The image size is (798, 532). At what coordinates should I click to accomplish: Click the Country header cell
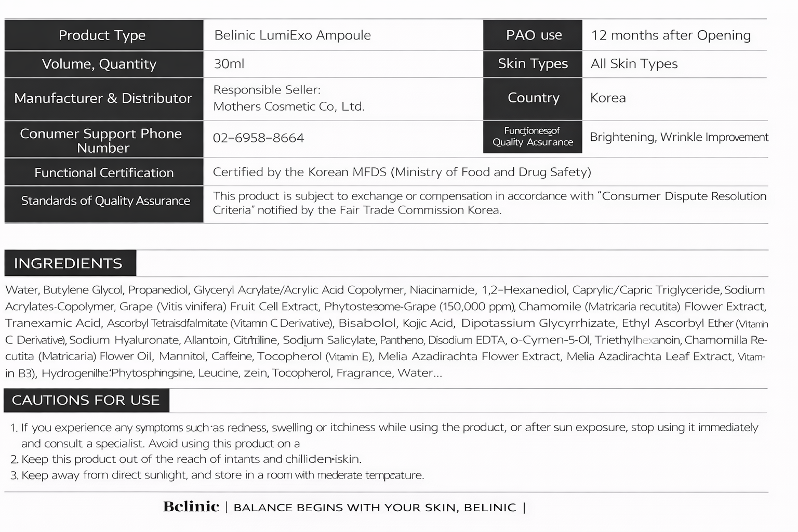[x=533, y=98]
